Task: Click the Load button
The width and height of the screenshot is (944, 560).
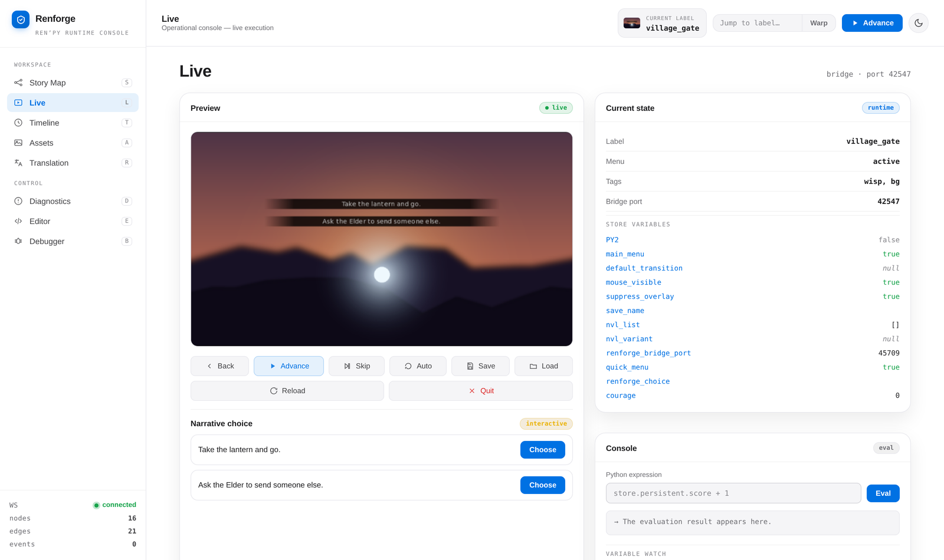Action: (x=543, y=366)
